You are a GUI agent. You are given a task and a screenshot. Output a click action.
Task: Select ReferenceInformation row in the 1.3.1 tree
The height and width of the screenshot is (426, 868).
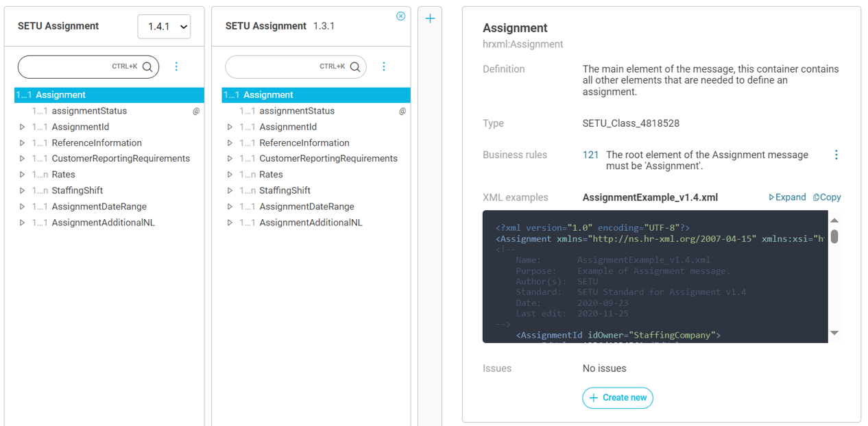pyautogui.click(x=316, y=143)
